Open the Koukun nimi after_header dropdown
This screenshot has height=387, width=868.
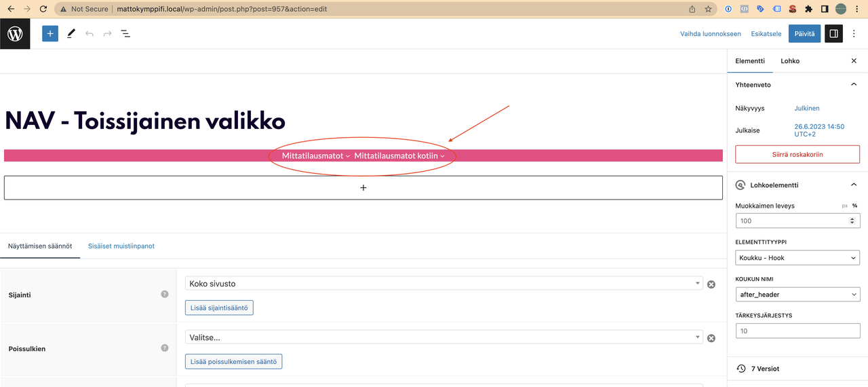(x=797, y=295)
